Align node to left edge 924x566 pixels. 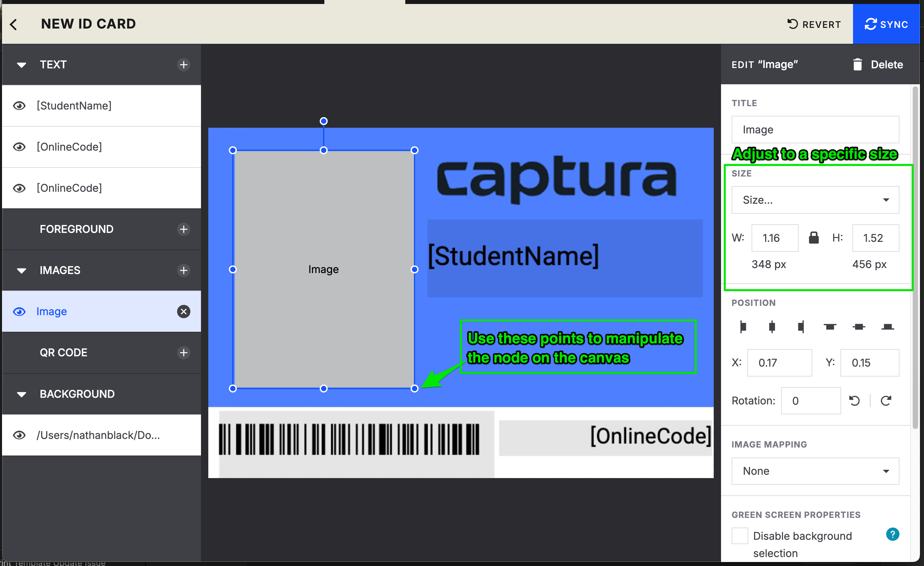coord(743,327)
